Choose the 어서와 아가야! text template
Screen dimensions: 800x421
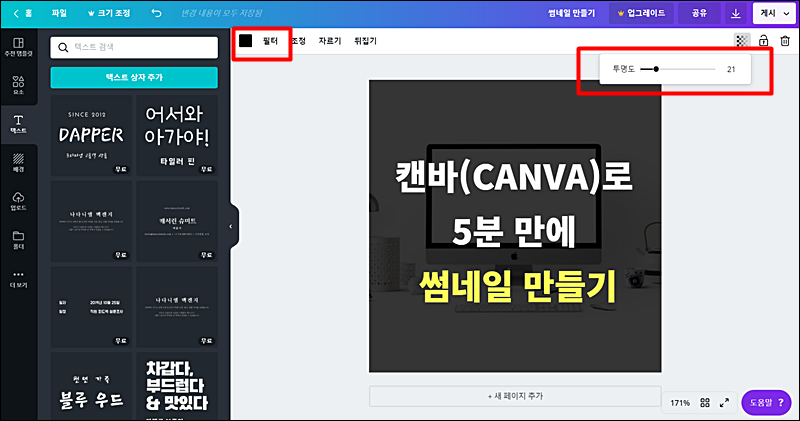(x=177, y=135)
